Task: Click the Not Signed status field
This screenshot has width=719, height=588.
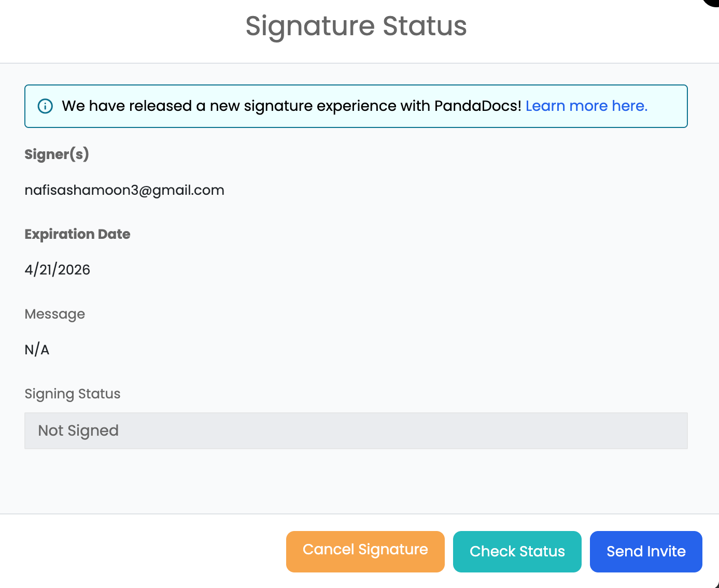Action: (x=356, y=431)
